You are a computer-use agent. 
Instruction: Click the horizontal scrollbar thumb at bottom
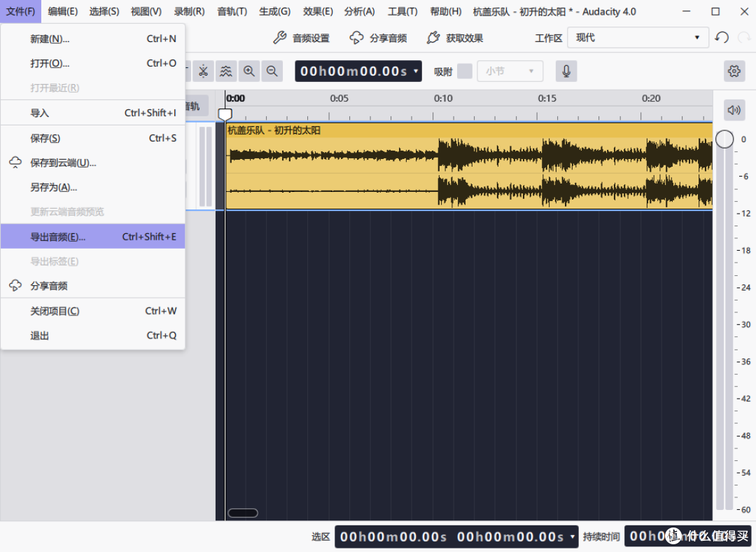tap(242, 513)
